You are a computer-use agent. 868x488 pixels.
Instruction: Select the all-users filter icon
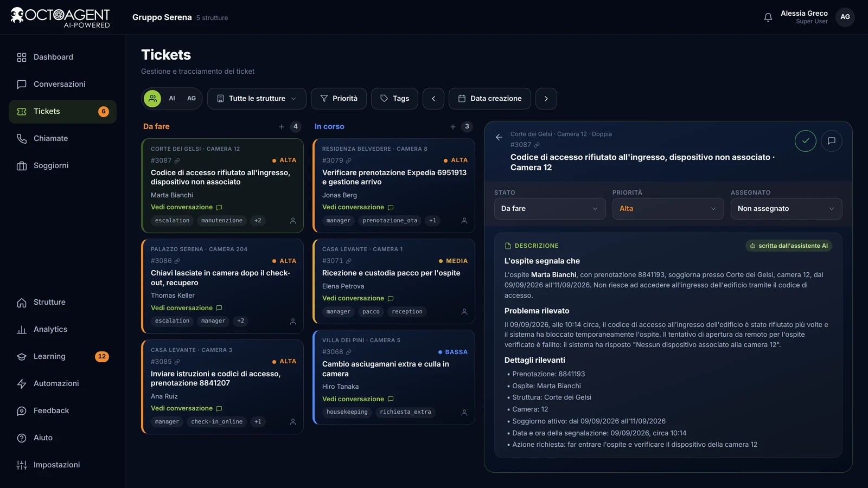[x=153, y=99]
